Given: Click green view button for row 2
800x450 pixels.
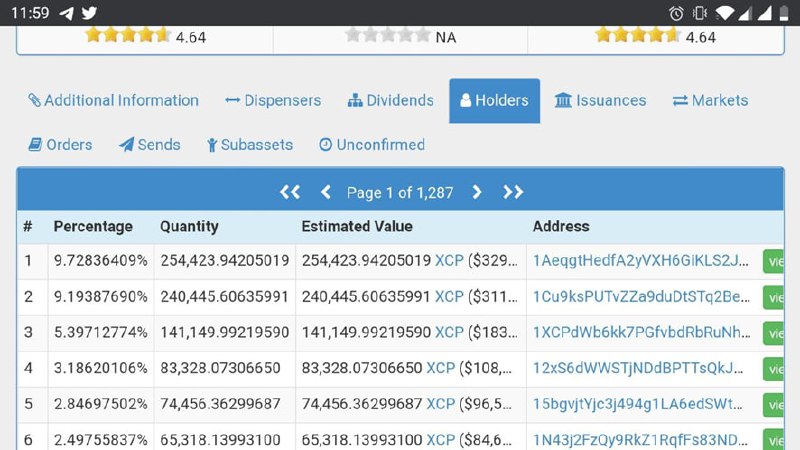Looking at the screenshot, I should pyautogui.click(x=773, y=297).
